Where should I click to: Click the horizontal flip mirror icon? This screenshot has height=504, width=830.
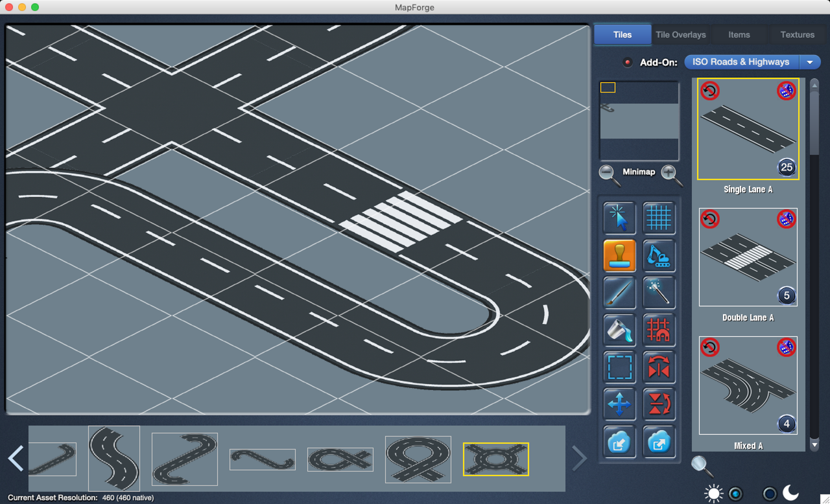point(659,367)
